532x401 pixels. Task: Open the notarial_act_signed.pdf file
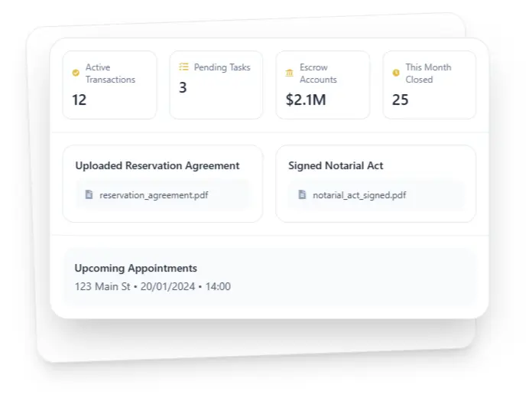pos(376,195)
